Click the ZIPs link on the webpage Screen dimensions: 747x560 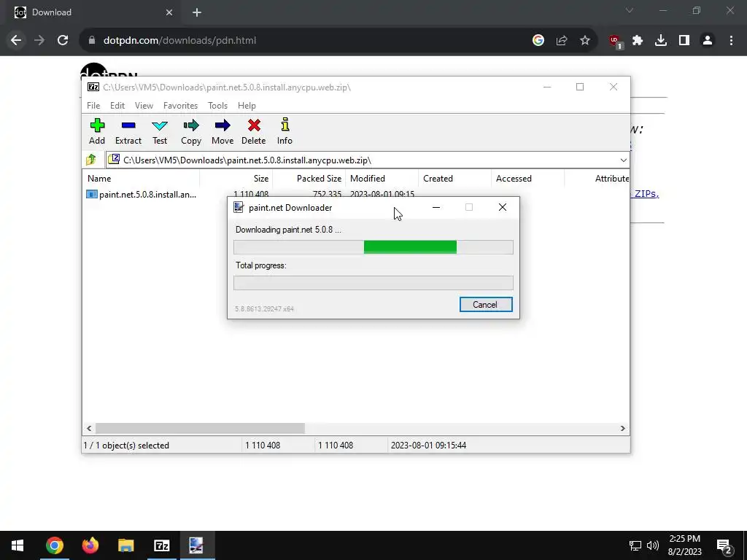(646, 194)
